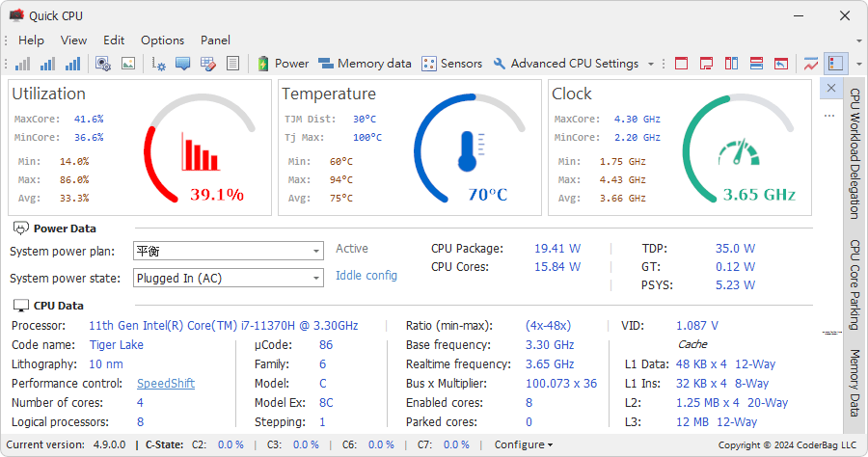Click the red line chart graph icon
Screen dimensions: 868x457
(811, 64)
